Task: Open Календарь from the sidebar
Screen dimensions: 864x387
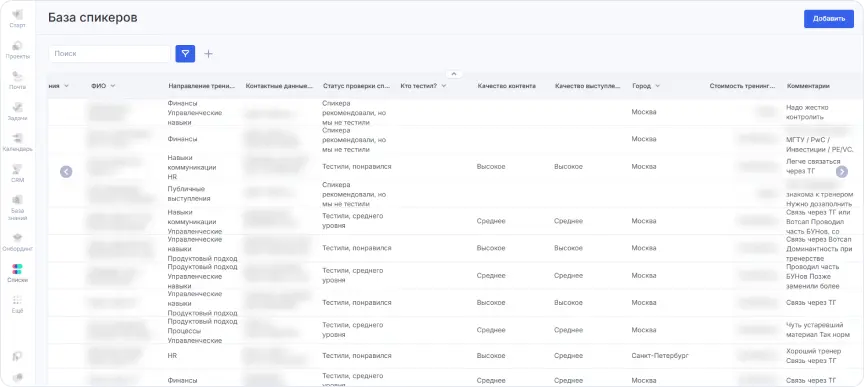Action: 17,142
